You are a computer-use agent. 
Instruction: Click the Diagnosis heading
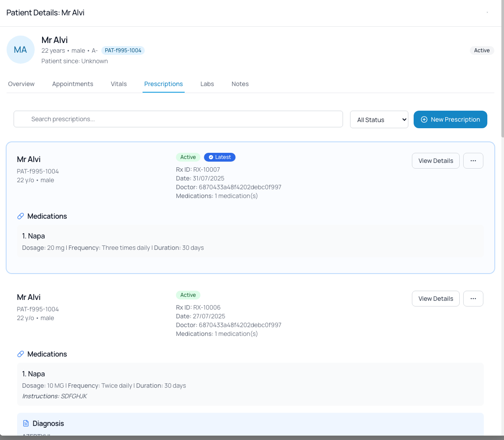pos(48,424)
